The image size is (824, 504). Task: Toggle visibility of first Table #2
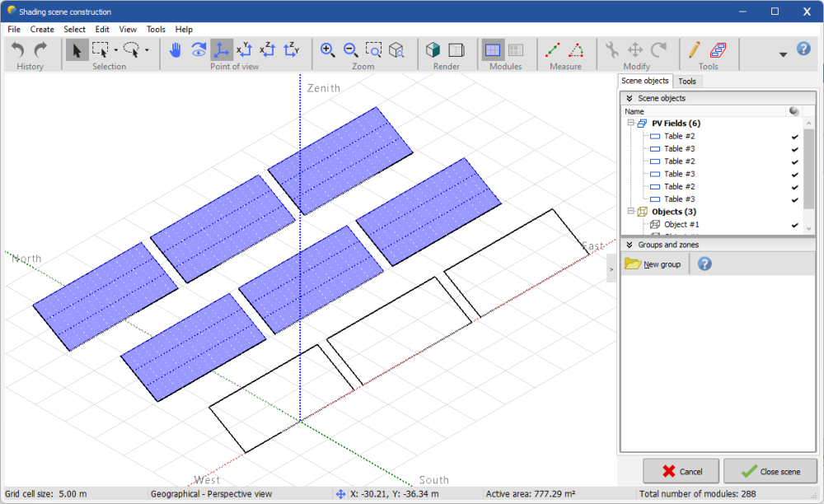[x=795, y=137]
